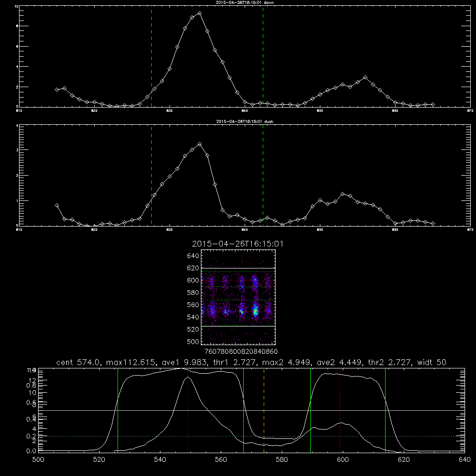476x476 pixels.
Task: Click the orange dashed center line in the bottom plot
Action: (264, 410)
